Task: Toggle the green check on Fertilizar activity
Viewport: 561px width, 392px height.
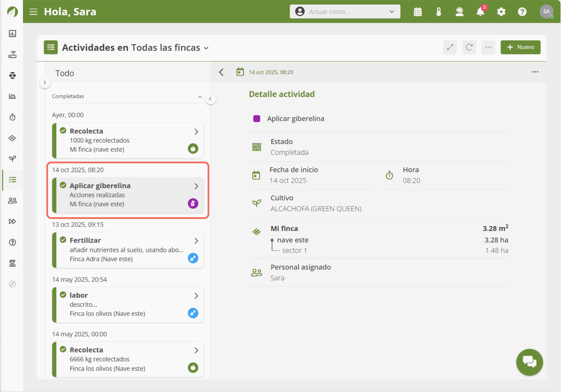Action: [63, 240]
